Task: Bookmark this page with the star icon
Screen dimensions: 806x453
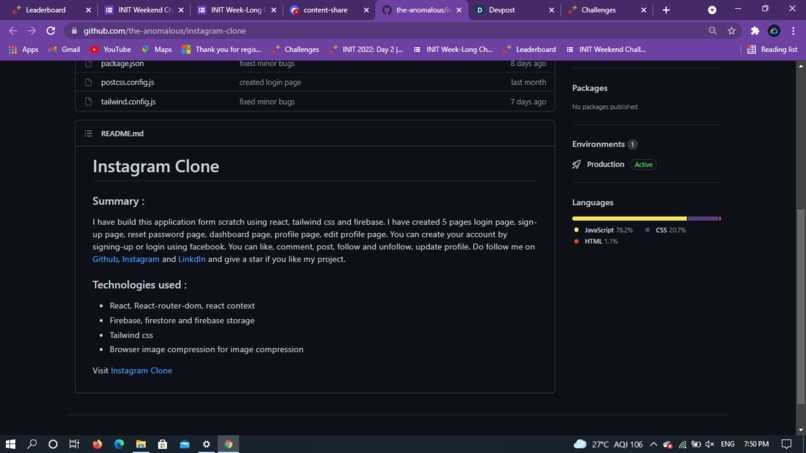Action: (731, 31)
